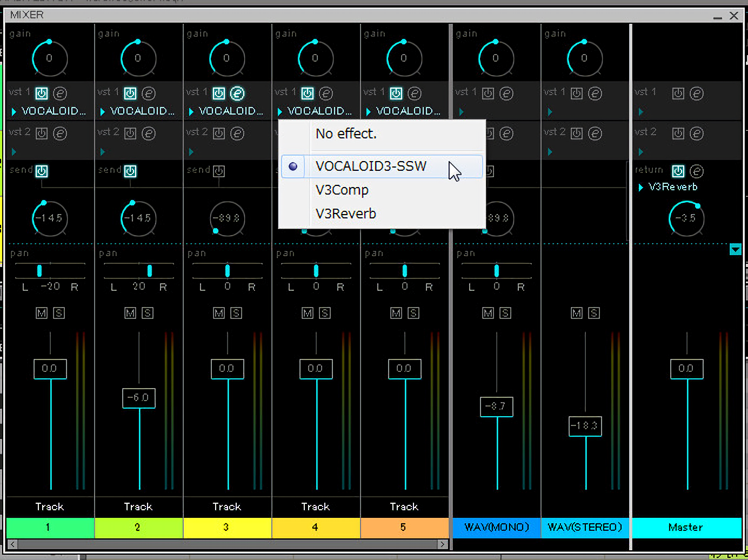Toggle vst 1 power on Track 2
The width and height of the screenshot is (748, 560).
(130, 94)
